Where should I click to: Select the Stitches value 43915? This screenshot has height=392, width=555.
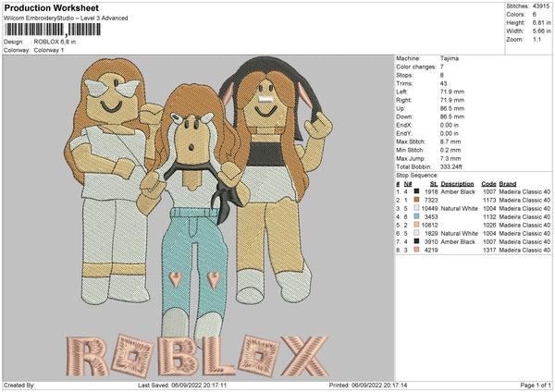click(x=541, y=6)
